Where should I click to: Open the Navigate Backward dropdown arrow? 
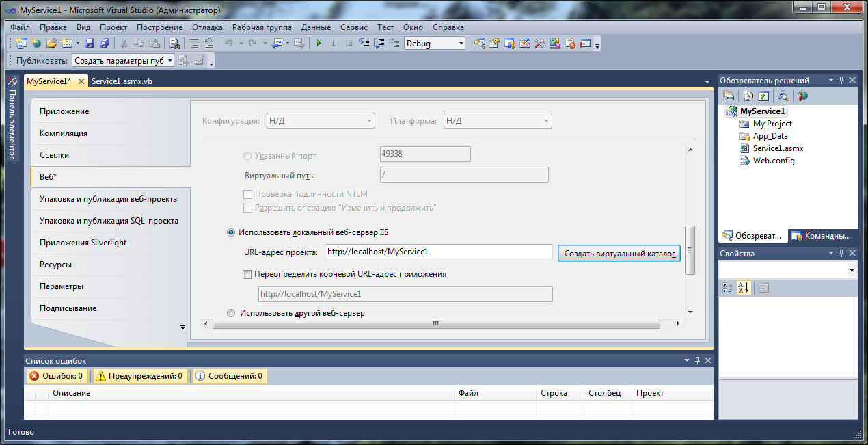288,43
